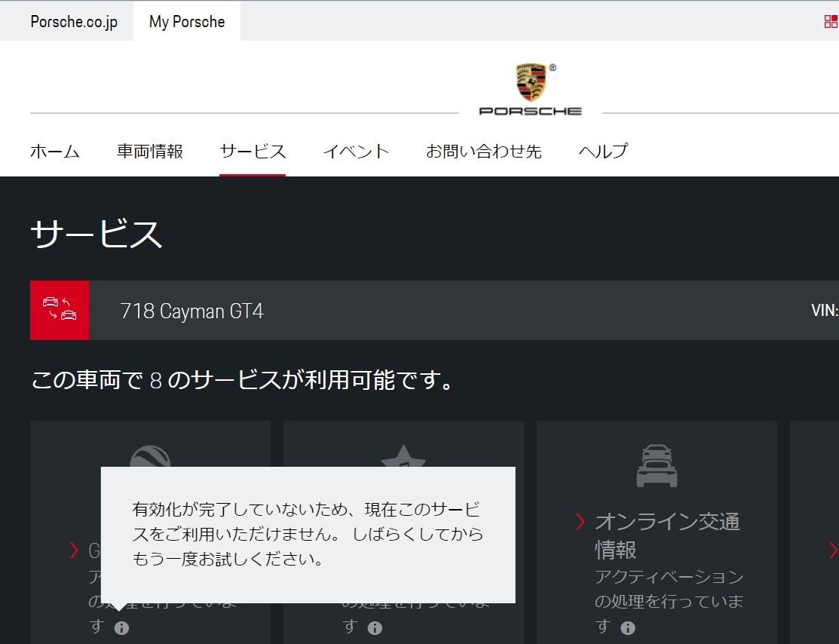Click the red grid icon at top right
This screenshot has height=644, width=839.
[x=831, y=21]
